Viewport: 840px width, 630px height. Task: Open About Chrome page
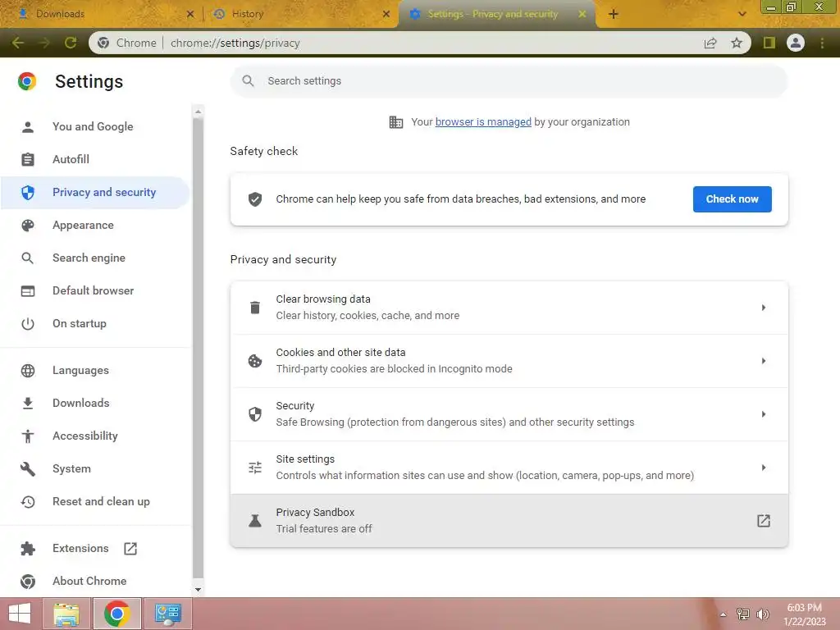(x=95, y=582)
